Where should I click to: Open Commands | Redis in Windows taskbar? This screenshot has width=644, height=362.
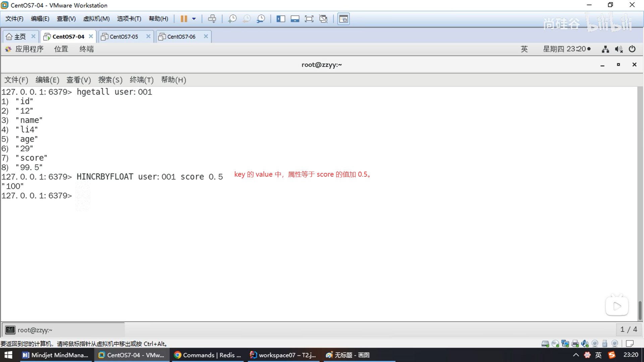(208, 355)
